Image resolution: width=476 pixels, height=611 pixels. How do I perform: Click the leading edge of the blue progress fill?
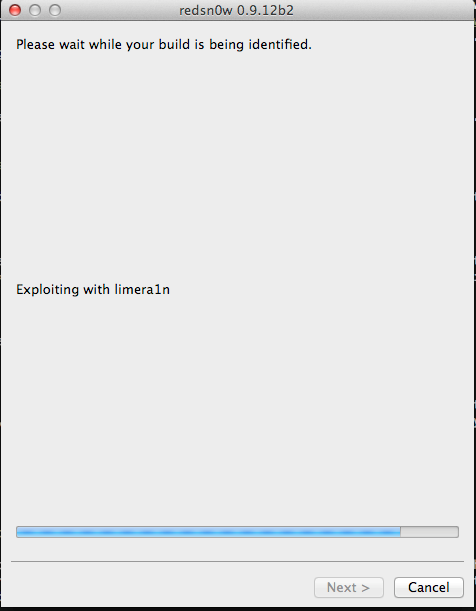click(x=400, y=532)
